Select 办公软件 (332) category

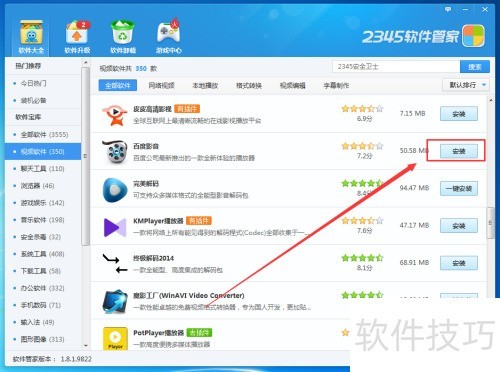[43, 288]
